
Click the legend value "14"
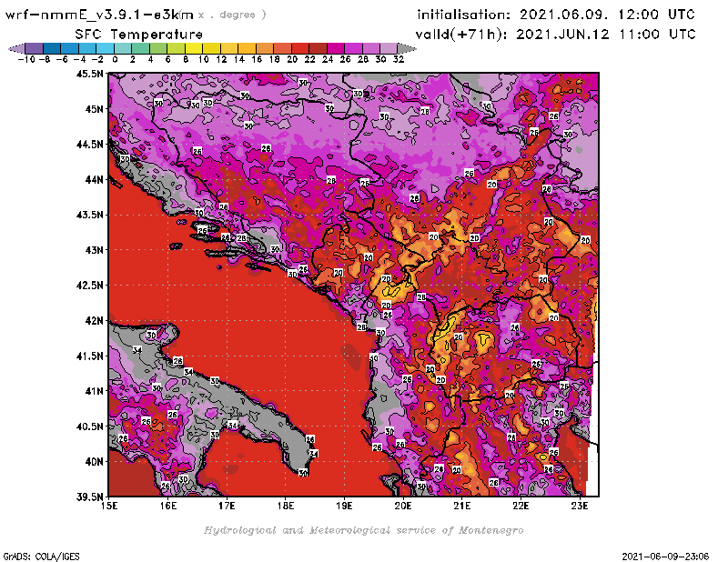pos(238,59)
